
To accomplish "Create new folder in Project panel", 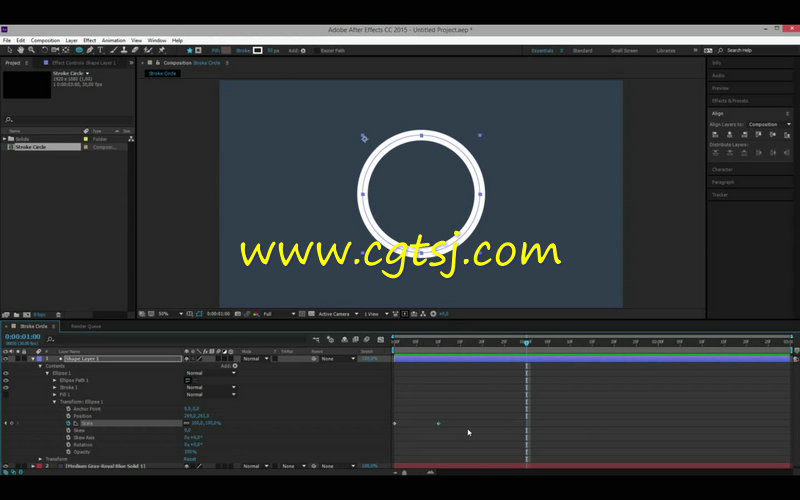I will click(16, 315).
